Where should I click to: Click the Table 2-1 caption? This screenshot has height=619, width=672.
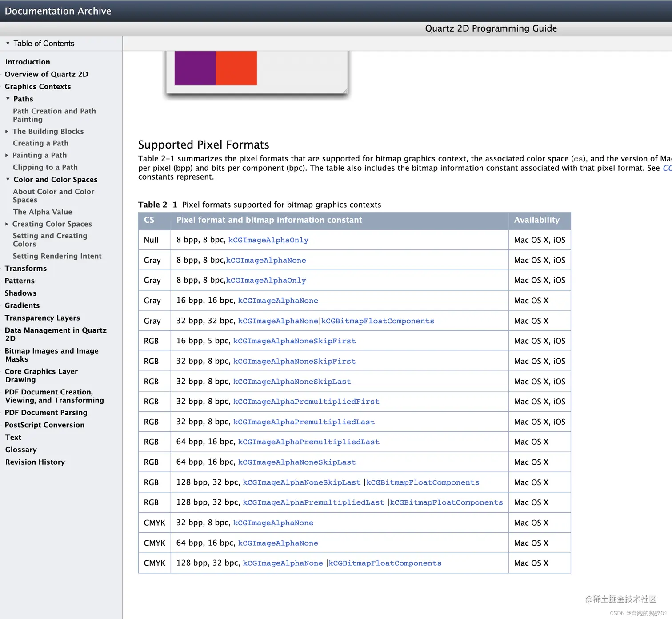[x=260, y=205]
